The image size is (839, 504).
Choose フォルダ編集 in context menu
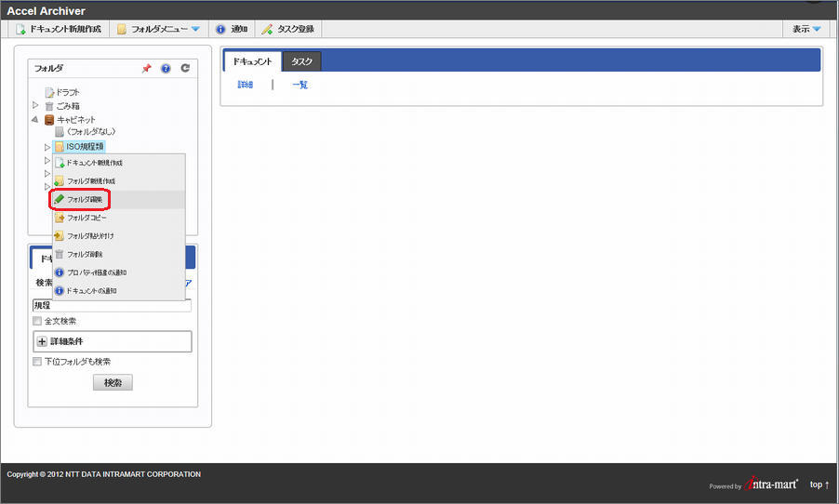(x=119, y=199)
